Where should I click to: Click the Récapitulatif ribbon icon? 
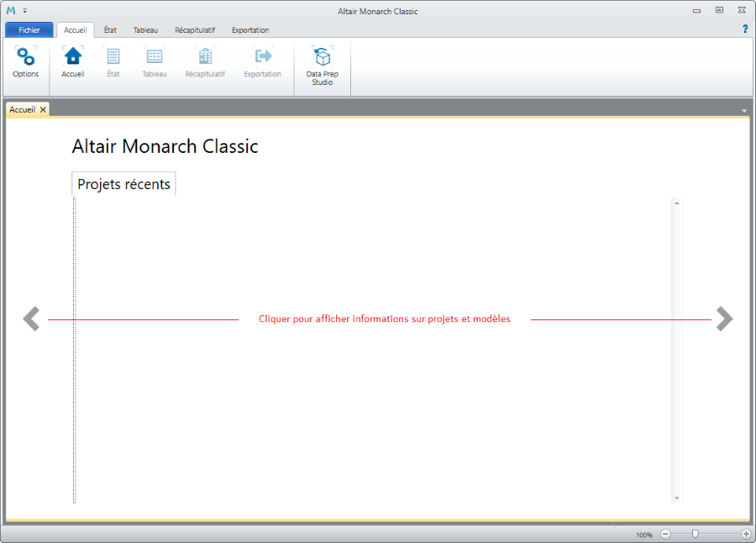pyautogui.click(x=205, y=57)
